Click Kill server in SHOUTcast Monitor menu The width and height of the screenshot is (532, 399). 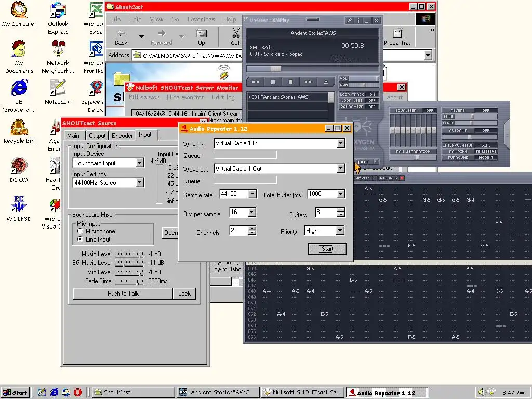(x=144, y=97)
